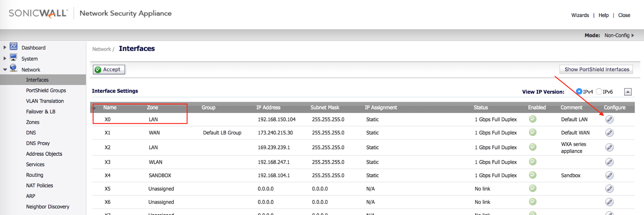Image resolution: width=644 pixels, height=215 pixels.
Task: Go to NAT Policies page
Action: 40,185
